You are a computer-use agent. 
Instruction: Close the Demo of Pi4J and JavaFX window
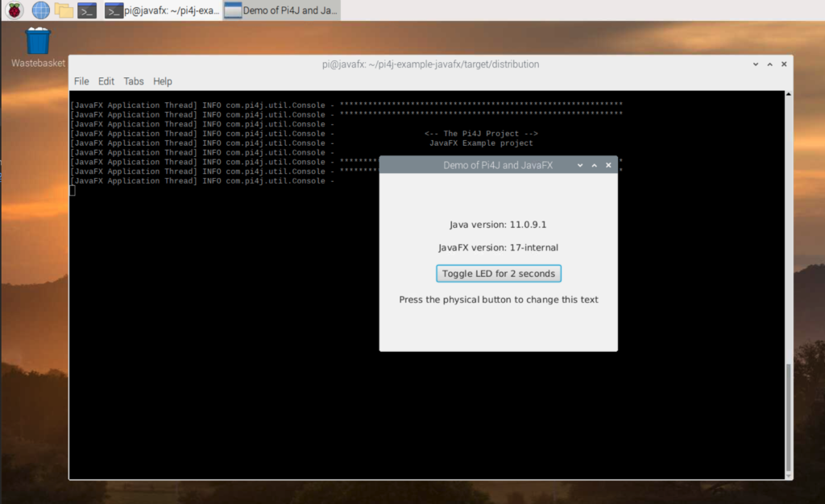click(608, 165)
